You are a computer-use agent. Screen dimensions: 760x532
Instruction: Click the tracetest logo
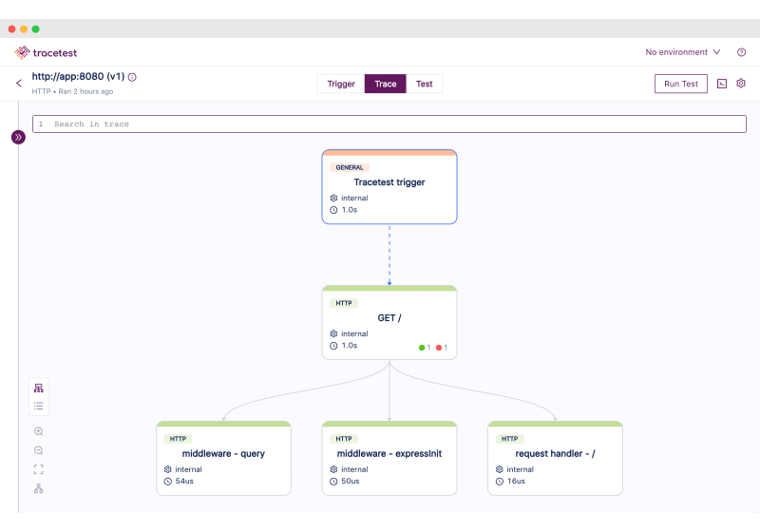46,52
